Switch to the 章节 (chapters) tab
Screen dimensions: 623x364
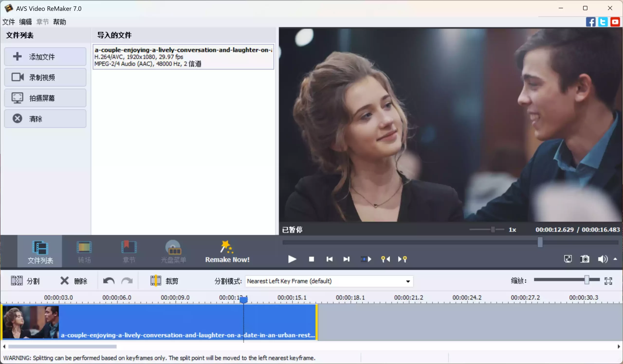click(x=129, y=251)
